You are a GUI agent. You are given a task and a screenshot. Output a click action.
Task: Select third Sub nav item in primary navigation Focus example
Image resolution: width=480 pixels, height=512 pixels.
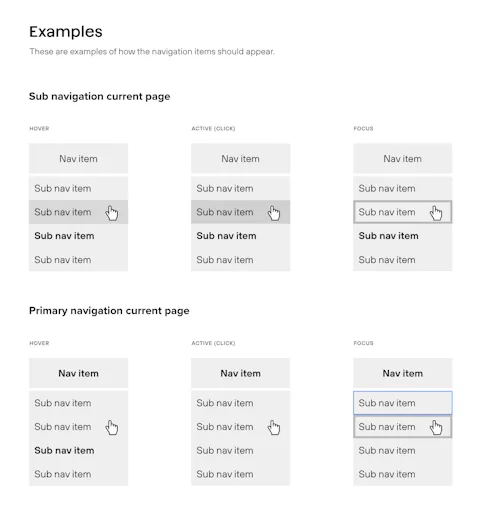click(x=403, y=450)
